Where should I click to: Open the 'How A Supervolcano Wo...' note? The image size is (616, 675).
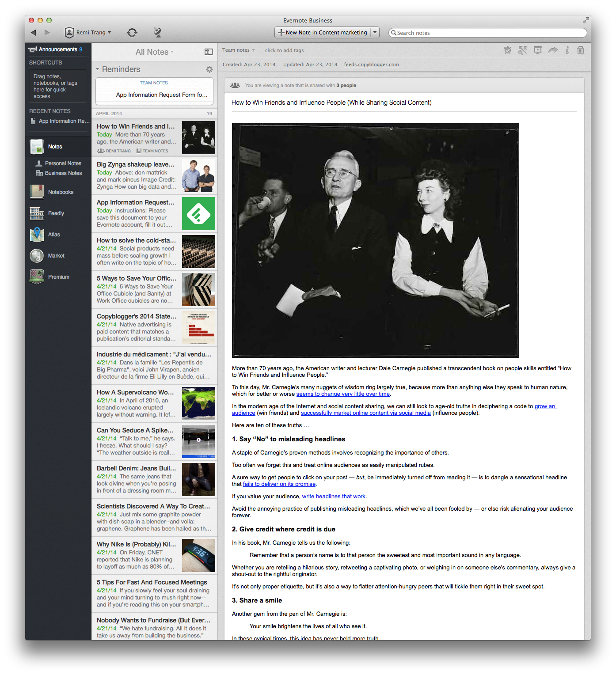154,404
